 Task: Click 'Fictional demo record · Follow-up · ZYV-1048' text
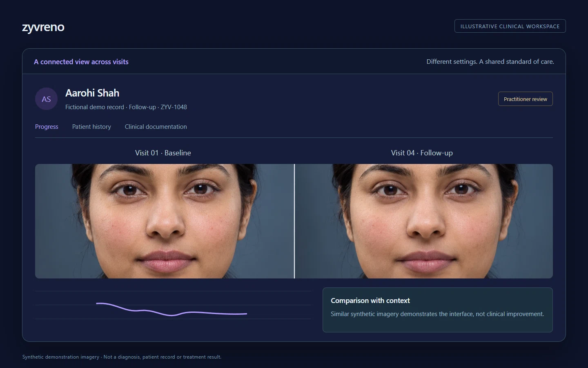click(126, 107)
